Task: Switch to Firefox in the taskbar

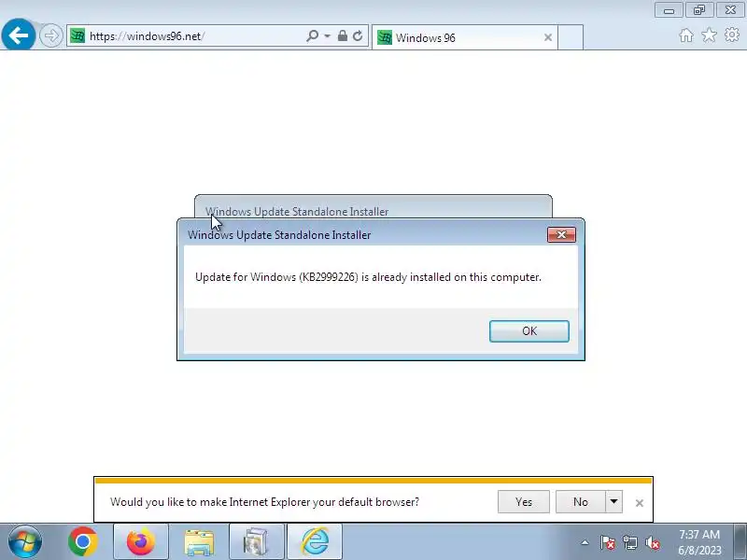Action: pyautogui.click(x=141, y=542)
